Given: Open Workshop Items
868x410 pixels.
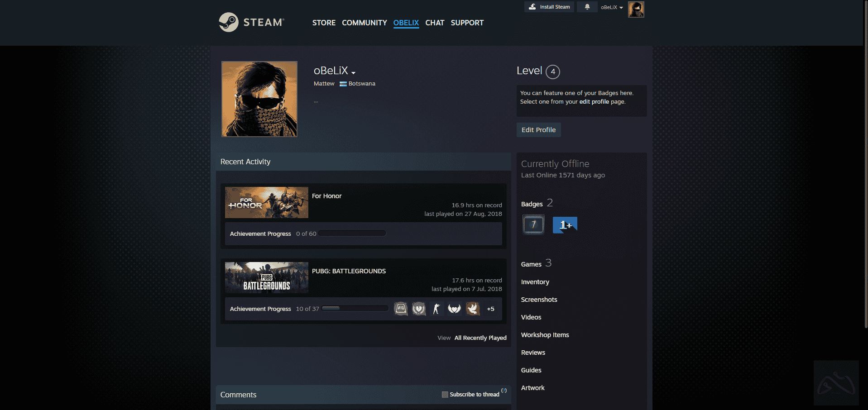Looking at the screenshot, I should (545, 335).
